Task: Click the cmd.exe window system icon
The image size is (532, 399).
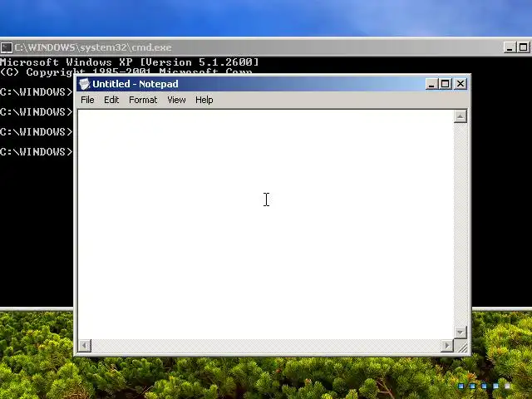Action: pos(7,47)
